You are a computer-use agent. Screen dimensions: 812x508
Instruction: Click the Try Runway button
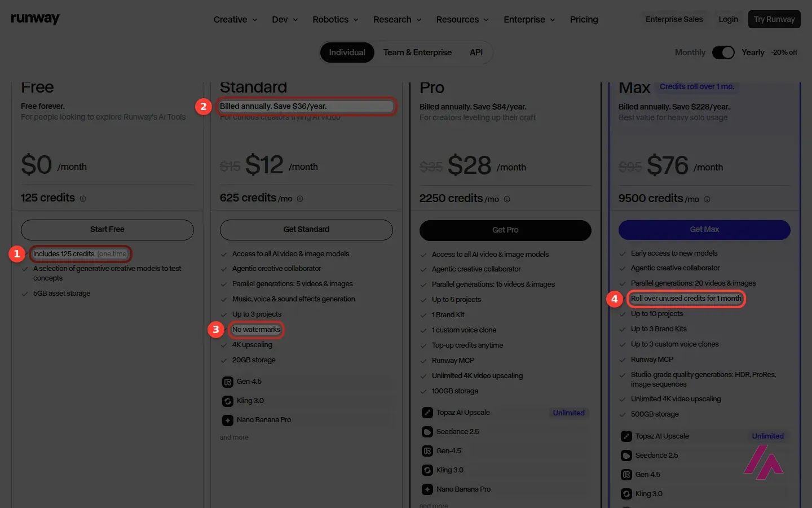[x=774, y=19]
